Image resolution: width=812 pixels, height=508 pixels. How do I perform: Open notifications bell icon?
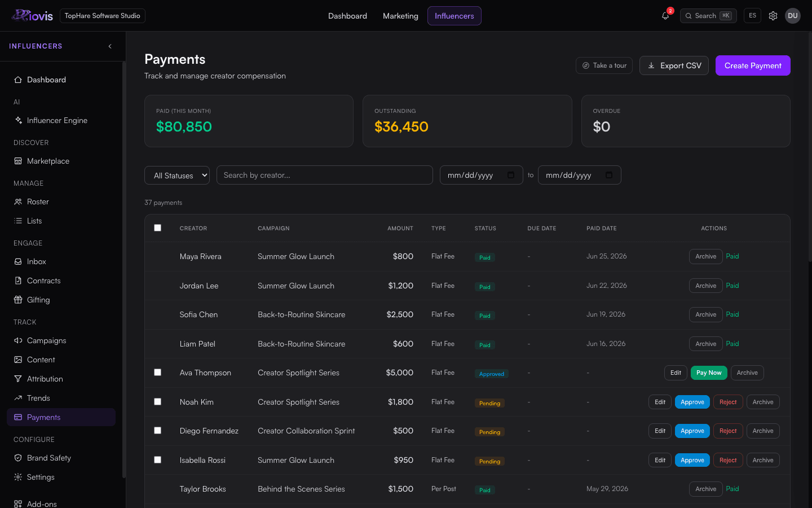(x=665, y=16)
